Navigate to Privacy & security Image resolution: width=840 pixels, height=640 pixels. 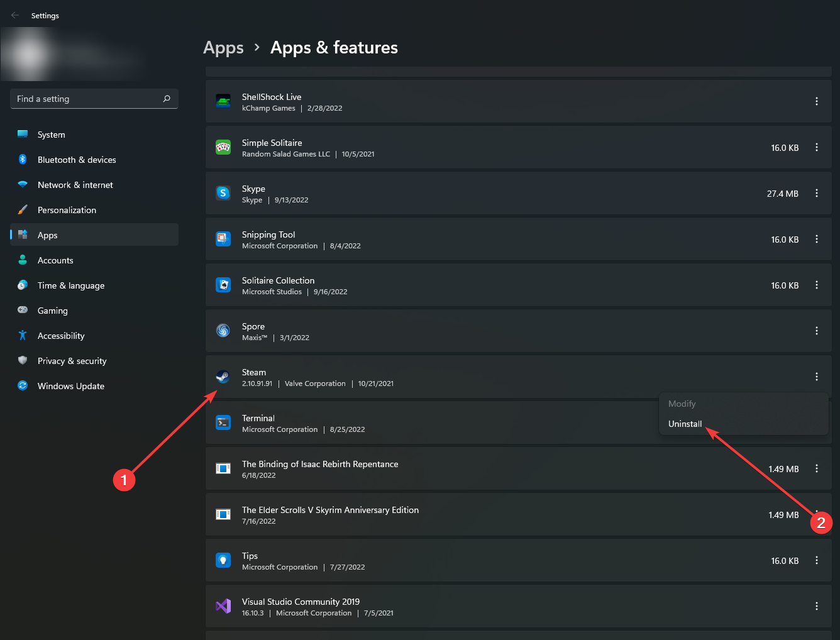72,361
